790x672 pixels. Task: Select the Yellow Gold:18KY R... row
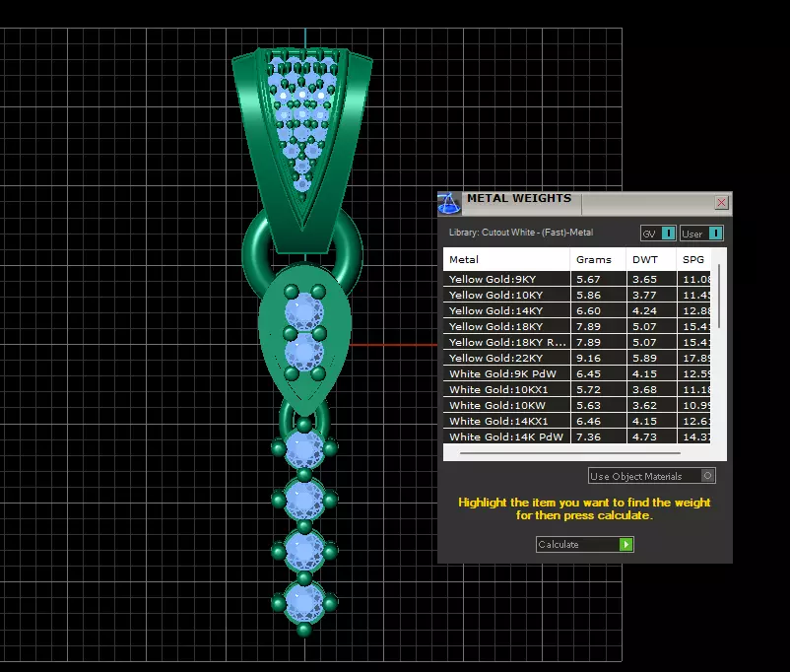coord(577,342)
